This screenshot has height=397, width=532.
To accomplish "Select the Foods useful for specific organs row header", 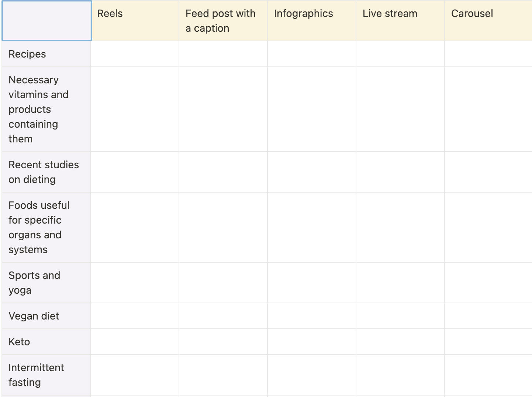I will tap(46, 227).
